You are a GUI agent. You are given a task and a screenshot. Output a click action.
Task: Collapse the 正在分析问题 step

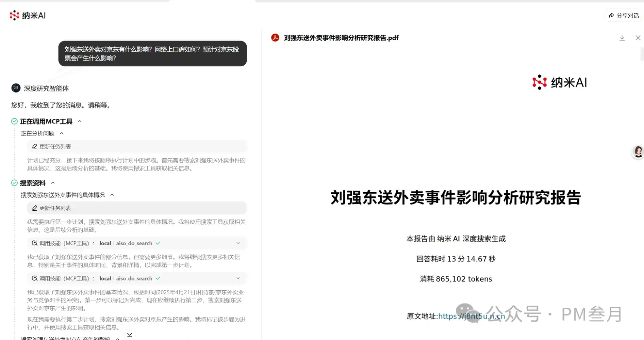pos(62,133)
